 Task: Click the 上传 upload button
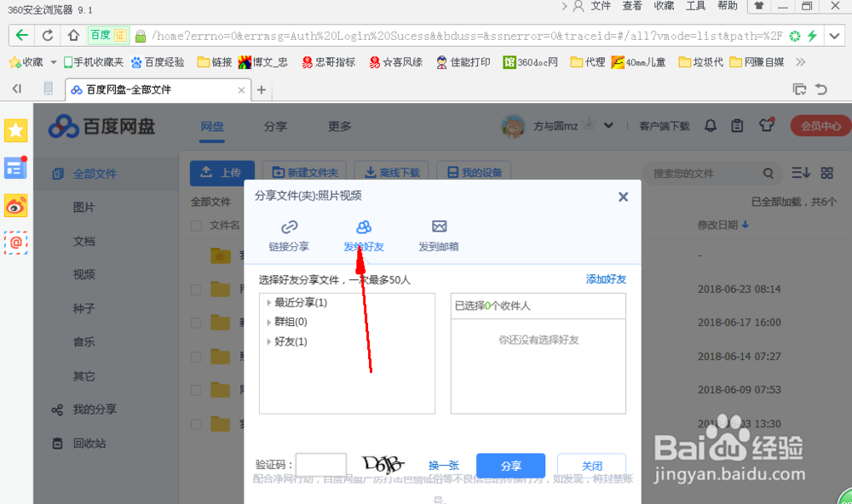(222, 173)
